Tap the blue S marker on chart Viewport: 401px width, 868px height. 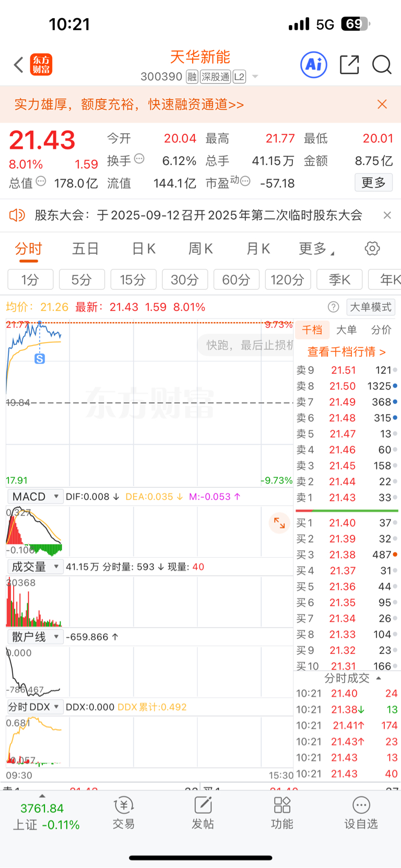point(40,359)
